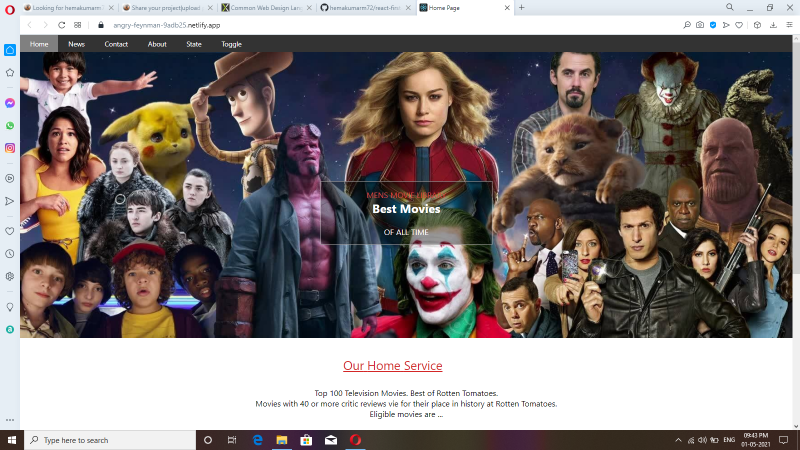The image size is (800, 450).
Task: Open settings gear in sidebar
Action: pyautogui.click(x=10, y=276)
